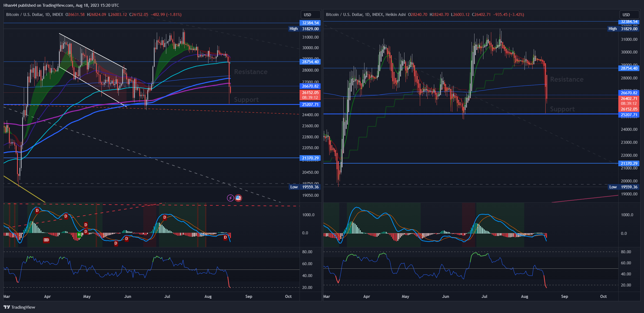Click the double DD marker on left MACD
This screenshot has width=644, height=313.
pyautogui.click(x=46, y=240)
